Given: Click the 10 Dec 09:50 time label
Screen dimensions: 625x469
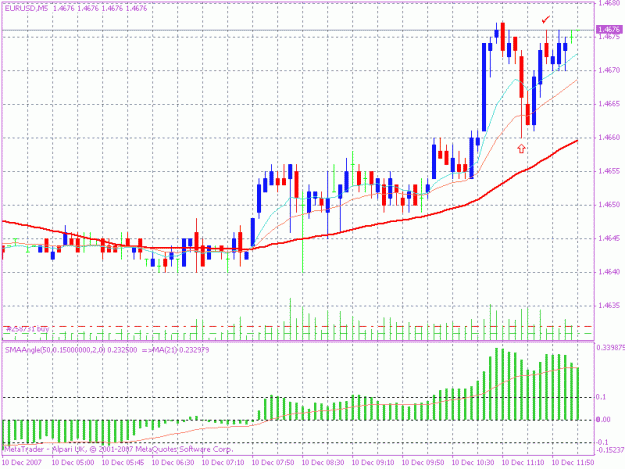Looking at the screenshot, I should coord(423,463).
